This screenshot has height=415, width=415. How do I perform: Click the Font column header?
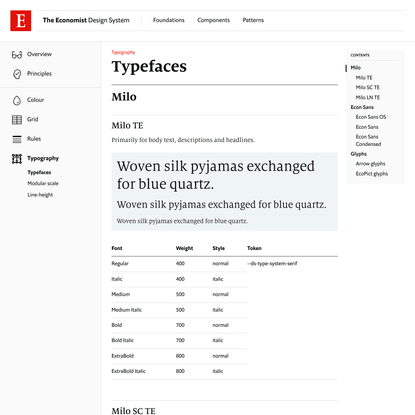coord(117,248)
